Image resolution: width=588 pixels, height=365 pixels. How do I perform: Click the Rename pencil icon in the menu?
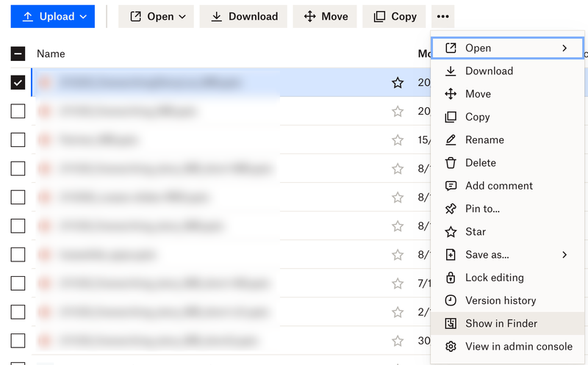pyautogui.click(x=451, y=140)
